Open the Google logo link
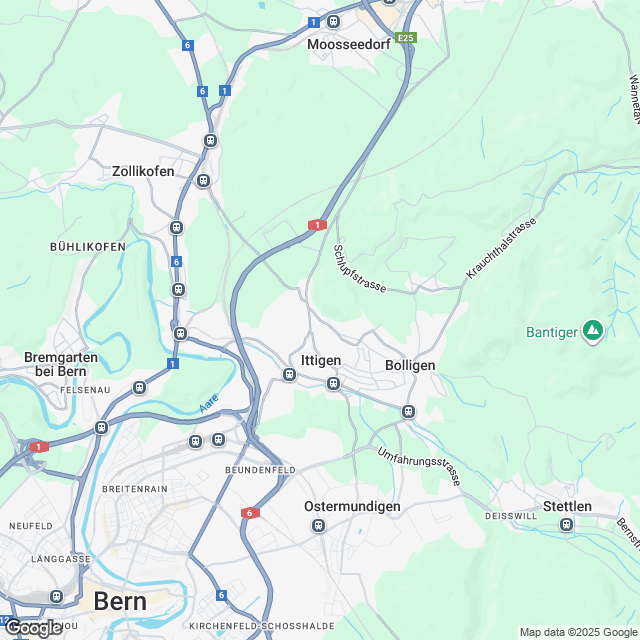 click(33, 628)
